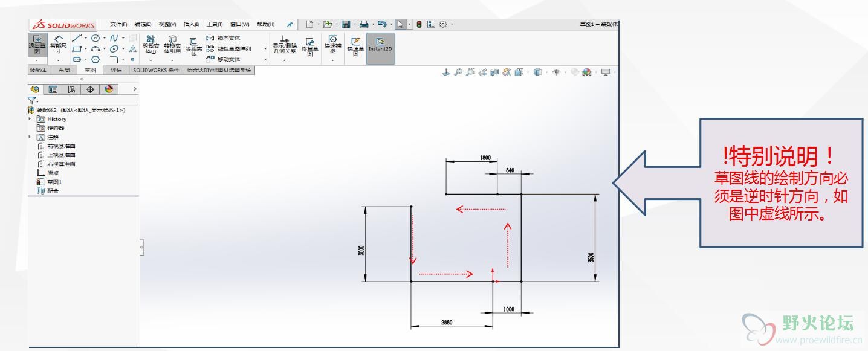Select the Line sketch tool
Image resolution: width=868 pixels, height=351 pixels.
pyautogui.click(x=77, y=38)
